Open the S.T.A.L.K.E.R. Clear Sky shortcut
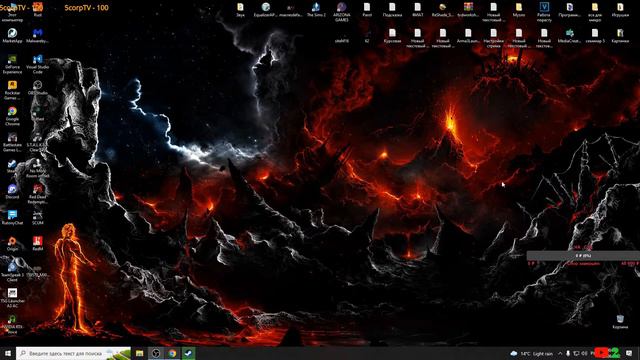The image size is (640, 360). click(38, 142)
